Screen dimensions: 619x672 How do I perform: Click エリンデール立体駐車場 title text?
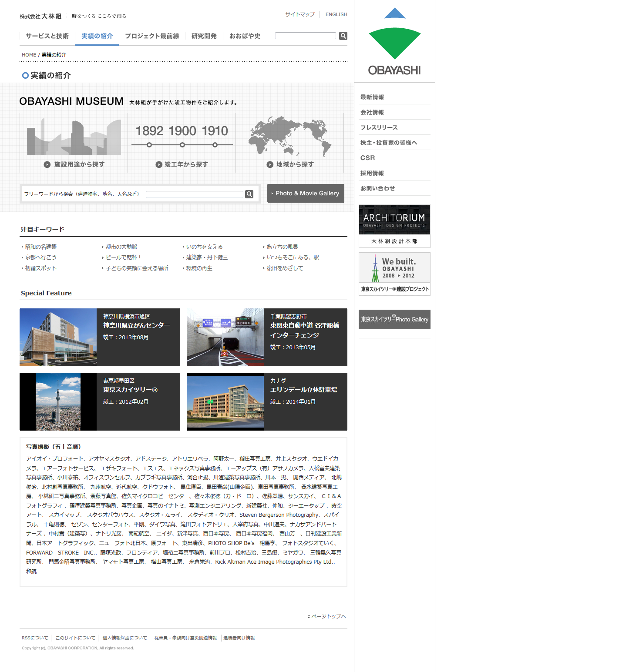(303, 390)
